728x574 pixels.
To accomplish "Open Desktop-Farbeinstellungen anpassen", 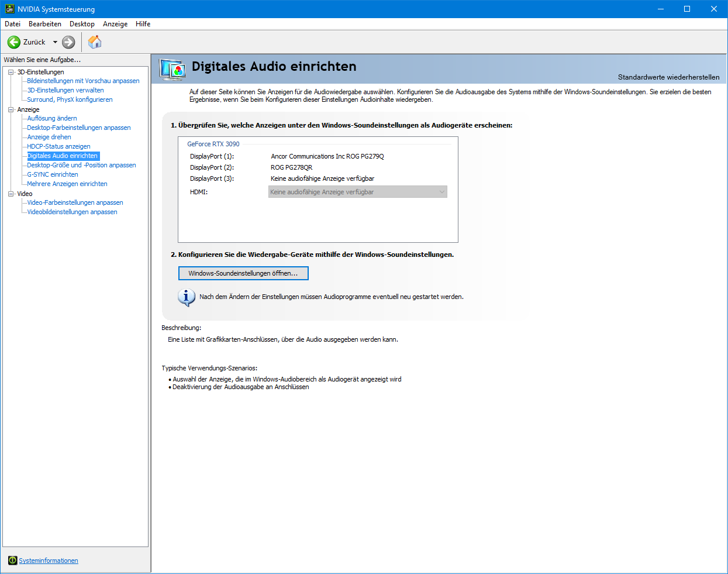I will (x=79, y=128).
